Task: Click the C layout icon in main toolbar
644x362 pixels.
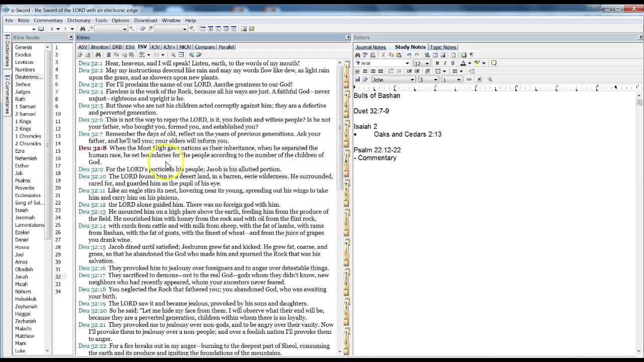Action: click(x=218, y=29)
